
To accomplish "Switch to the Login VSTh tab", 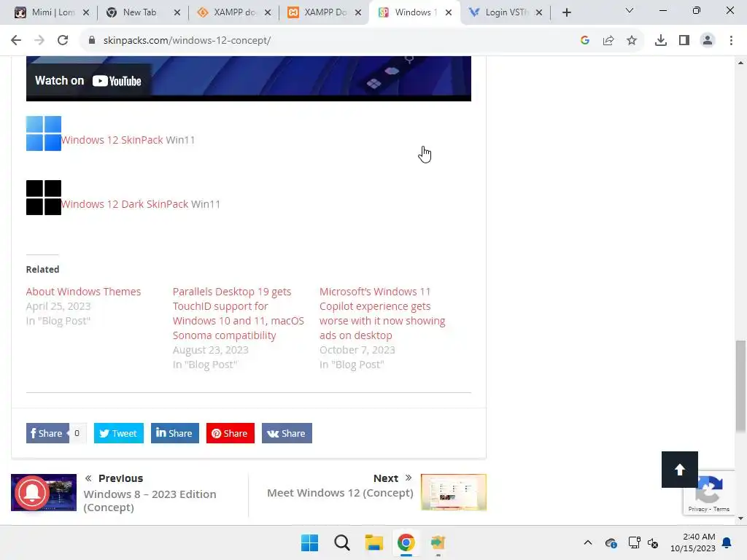I will pyautogui.click(x=506, y=12).
